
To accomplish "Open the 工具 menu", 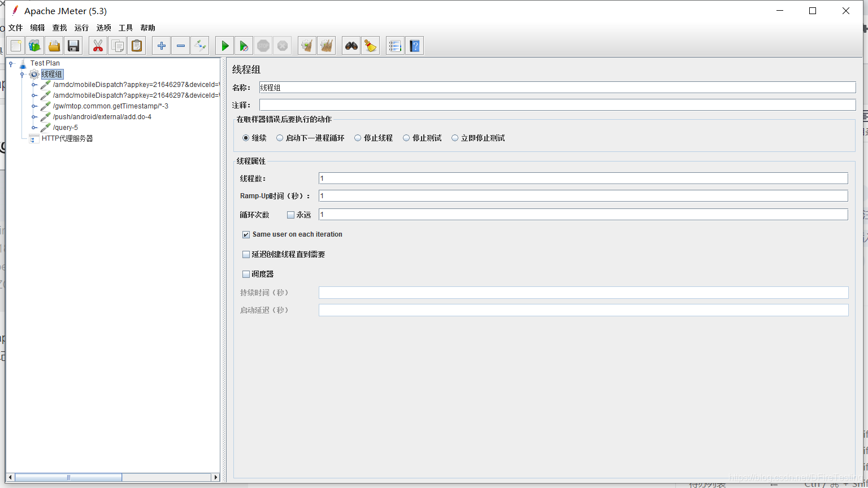I will click(125, 28).
